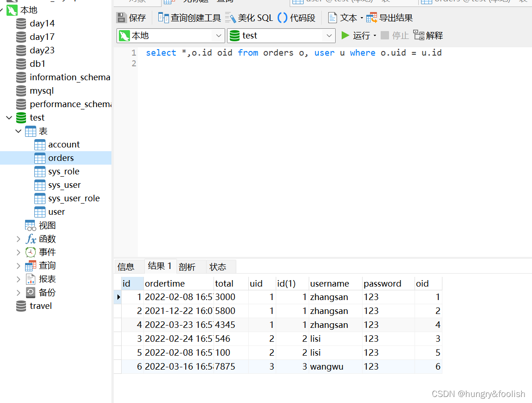Run the query with the green play button
The image size is (532, 403).
click(345, 35)
